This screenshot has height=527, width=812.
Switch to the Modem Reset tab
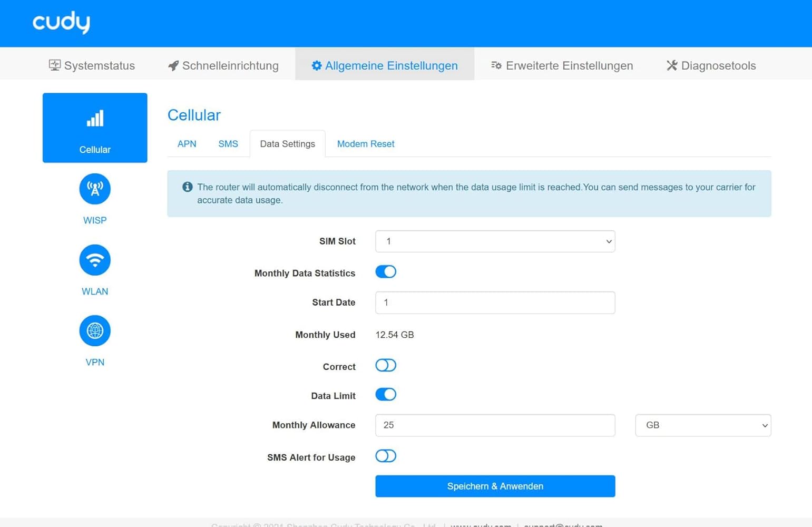click(365, 144)
